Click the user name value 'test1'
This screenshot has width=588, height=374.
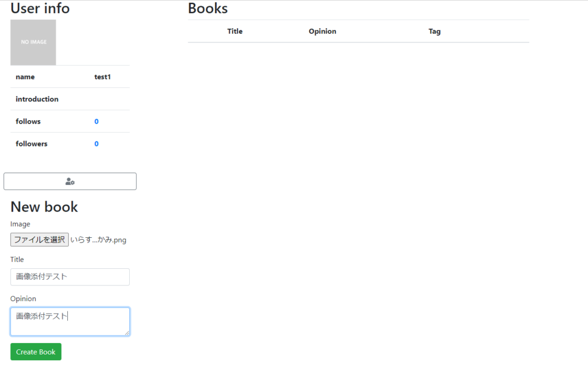tap(102, 77)
